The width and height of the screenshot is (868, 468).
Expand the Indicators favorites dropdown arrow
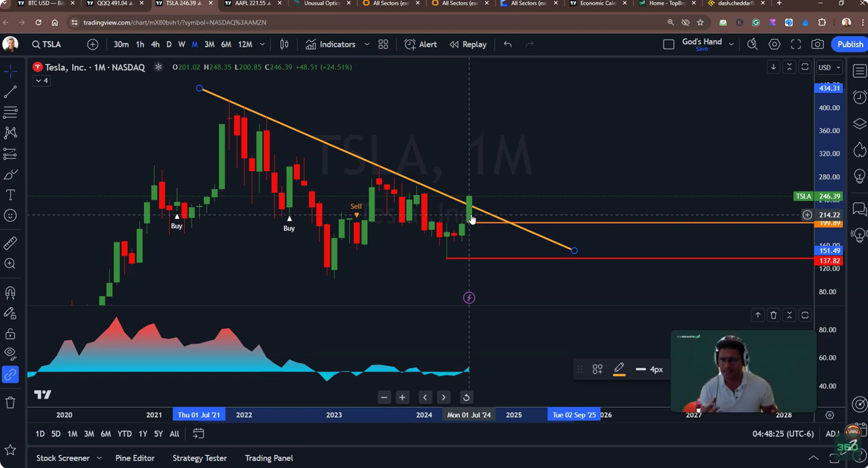pyautogui.click(x=367, y=44)
